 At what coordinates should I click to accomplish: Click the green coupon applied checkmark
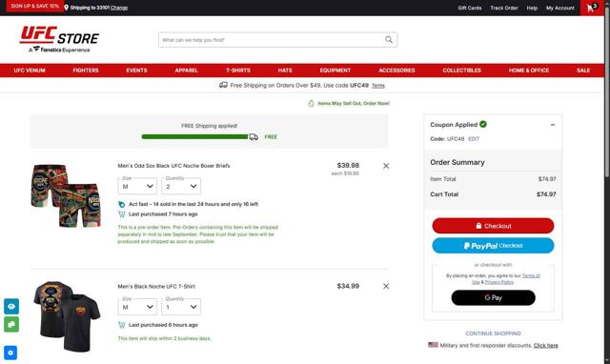[483, 125]
